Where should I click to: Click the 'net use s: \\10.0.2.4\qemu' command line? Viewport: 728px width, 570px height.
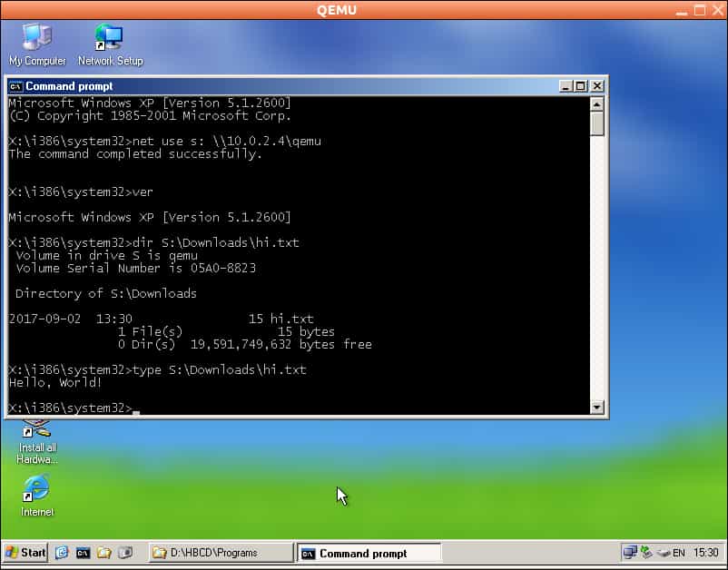[165, 141]
